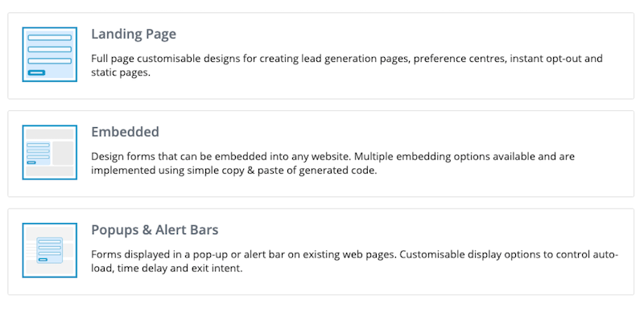This screenshot has height=309, width=644.
Task: Pick the Popups & Alert Bars icon
Action: point(50,250)
